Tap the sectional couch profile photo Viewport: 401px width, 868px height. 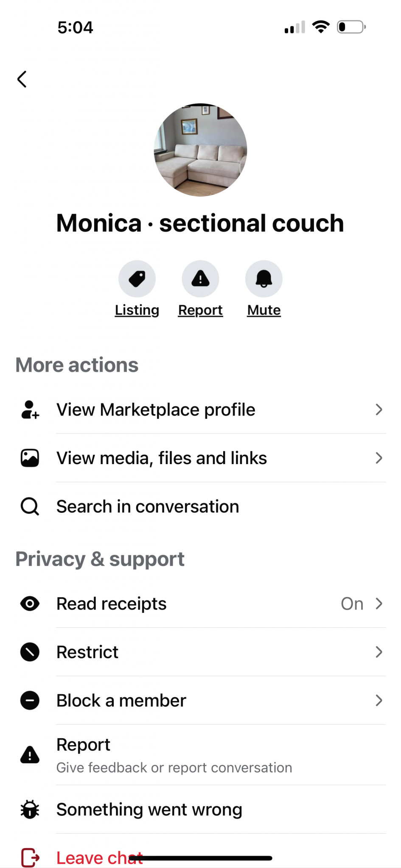(x=200, y=150)
